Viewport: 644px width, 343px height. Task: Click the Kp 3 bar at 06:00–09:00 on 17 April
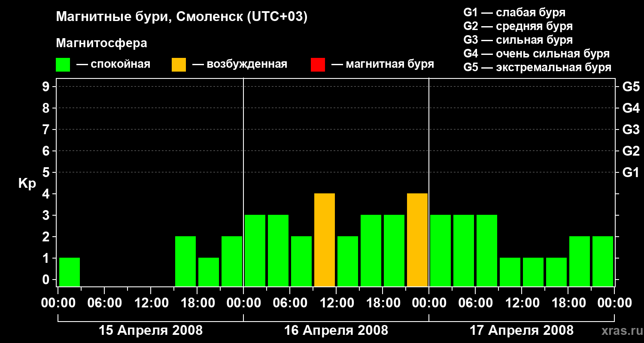tap(487, 251)
